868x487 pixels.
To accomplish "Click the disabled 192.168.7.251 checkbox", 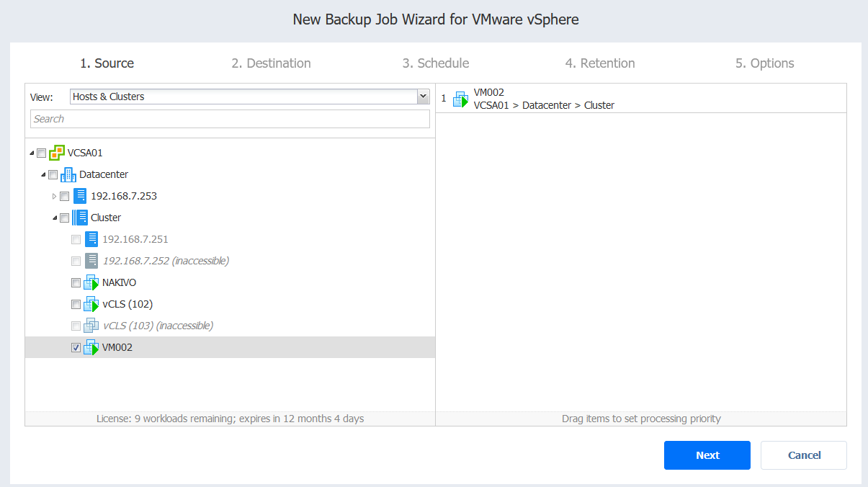I will tap(76, 240).
